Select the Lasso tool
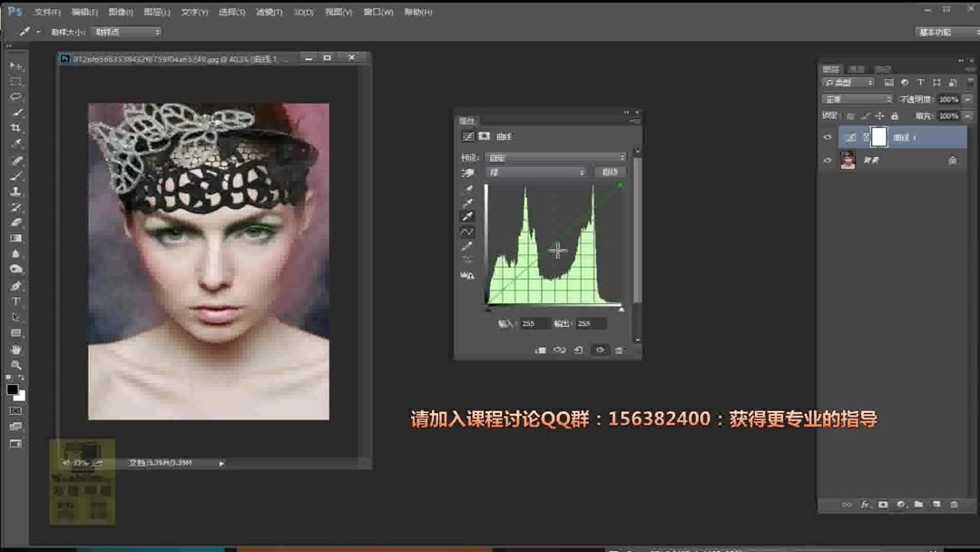This screenshot has height=552, width=980. (x=15, y=97)
